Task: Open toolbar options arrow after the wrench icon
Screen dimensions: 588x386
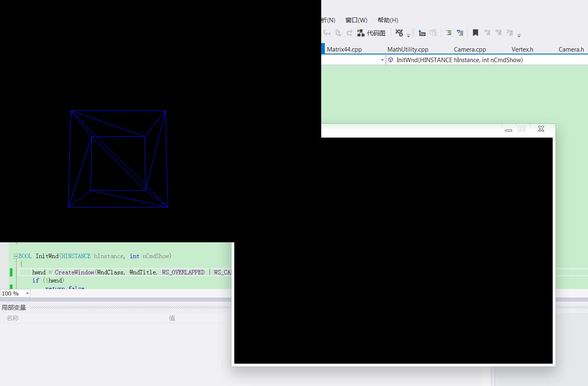Action: pyautogui.click(x=409, y=35)
